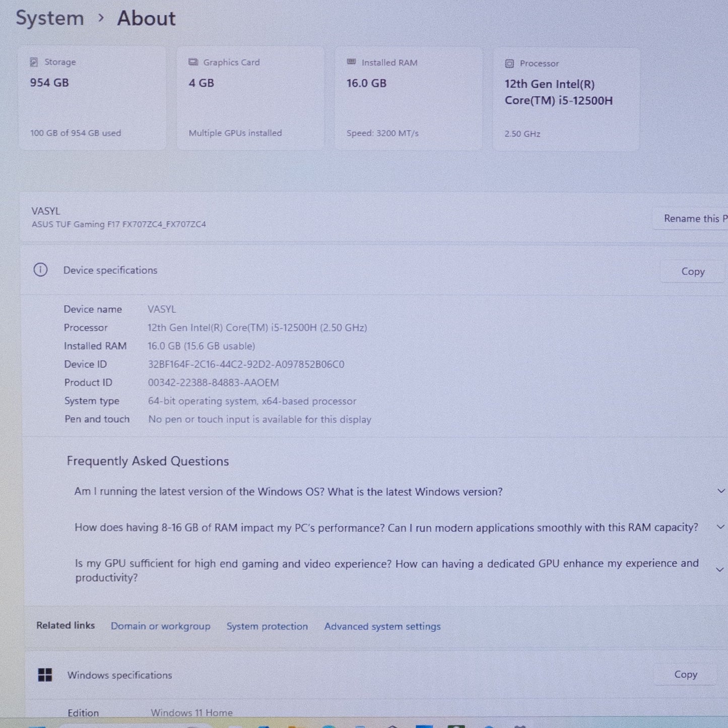Expand the latest Windows version question
This screenshot has width=728, height=728.
720,491
